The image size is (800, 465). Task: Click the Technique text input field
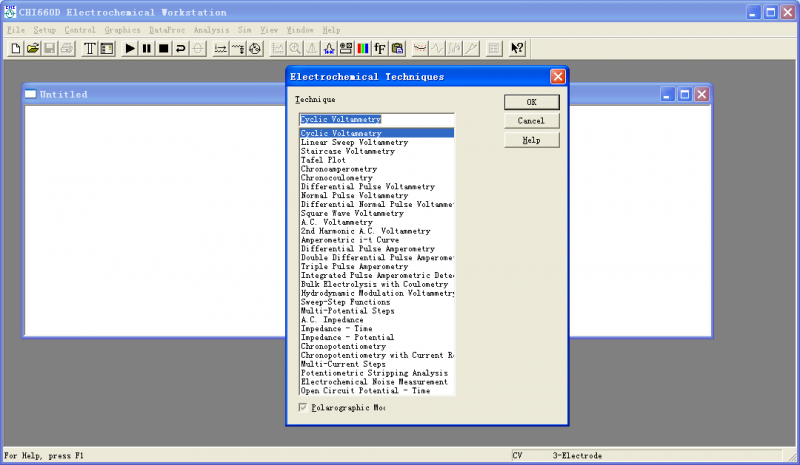(x=377, y=119)
